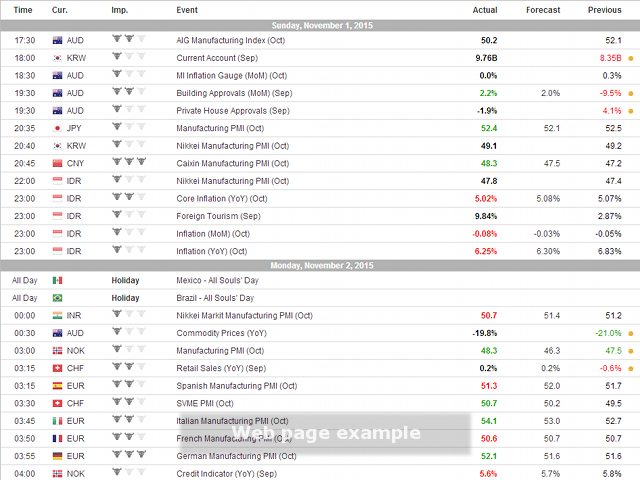Click actual value -19.8% in Commodity Prices row
640x480 pixels.
coord(484,333)
